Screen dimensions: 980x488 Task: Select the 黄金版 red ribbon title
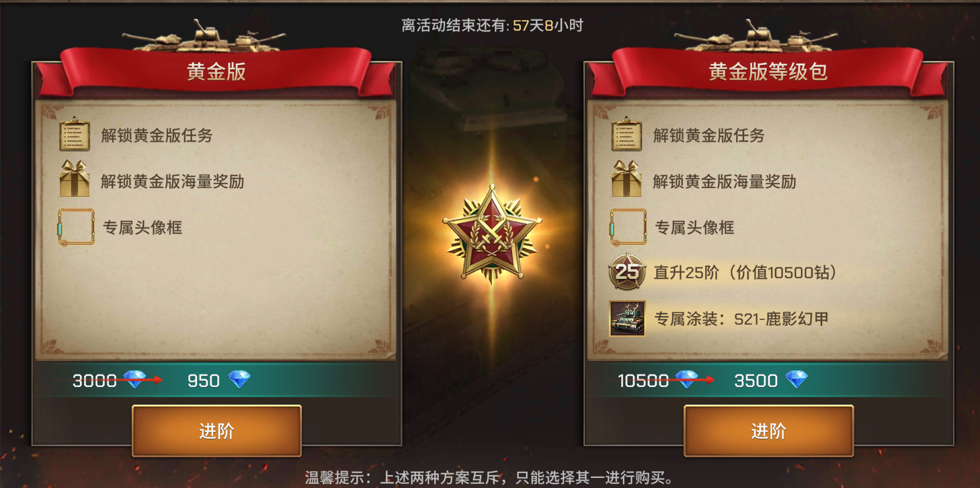216,72
